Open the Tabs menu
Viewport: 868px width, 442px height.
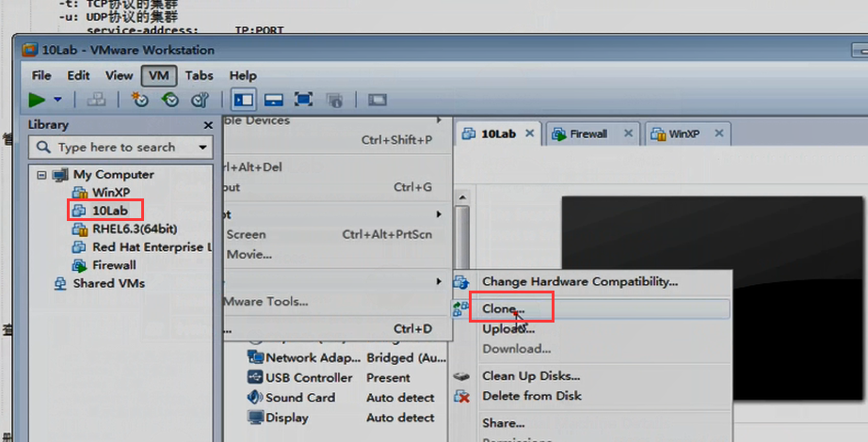point(199,75)
